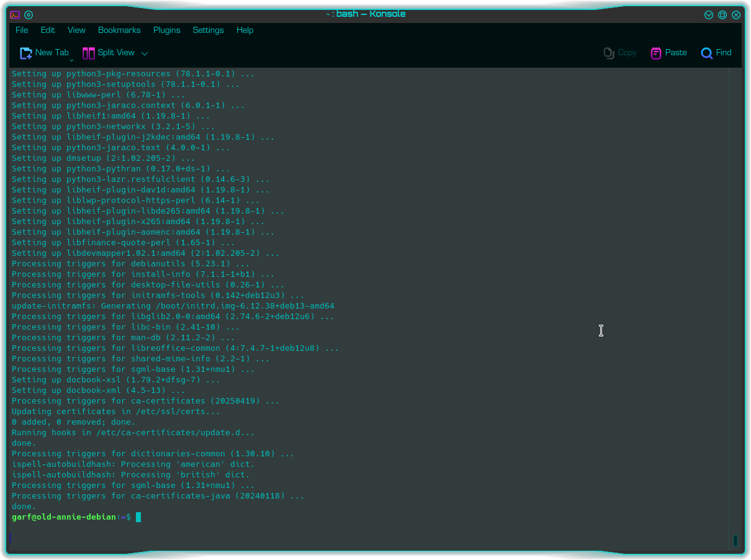Click the 'Updating certificates in /etc/ssl/certs...' line
Screen dimensions: 751x560
tap(116, 412)
